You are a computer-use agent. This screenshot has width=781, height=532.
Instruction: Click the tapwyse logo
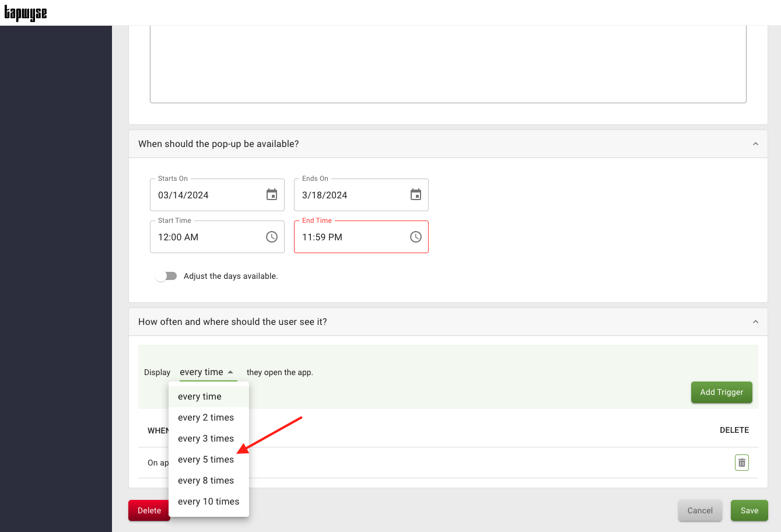pos(26,13)
